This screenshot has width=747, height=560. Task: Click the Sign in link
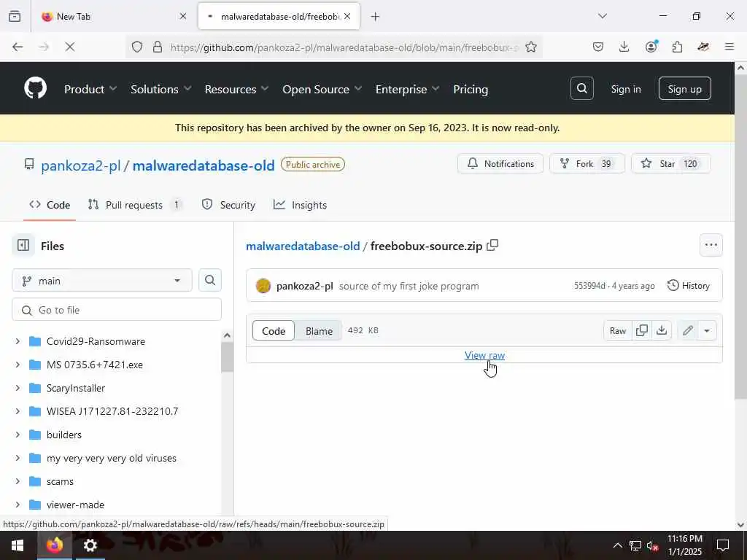coord(625,89)
